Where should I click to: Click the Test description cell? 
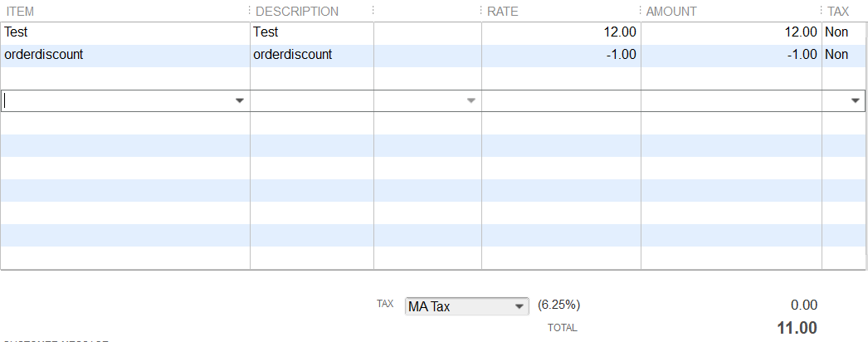pos(311,32)
